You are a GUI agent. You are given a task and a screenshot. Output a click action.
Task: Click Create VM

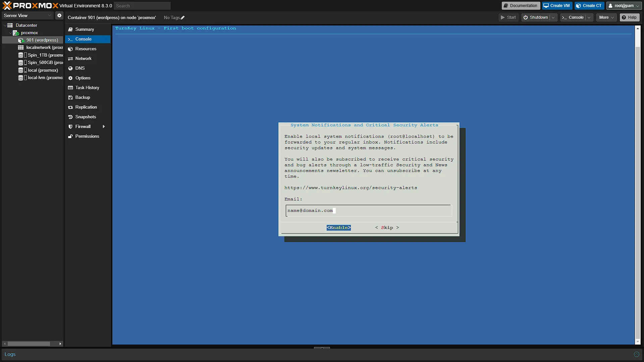(x=557, y=6)
